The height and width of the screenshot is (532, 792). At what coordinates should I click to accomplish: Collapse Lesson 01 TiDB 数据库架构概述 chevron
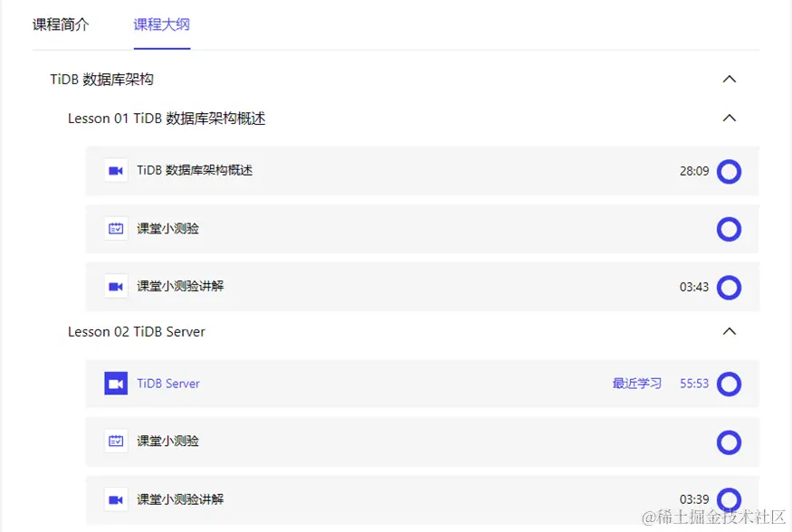[730, 119]
